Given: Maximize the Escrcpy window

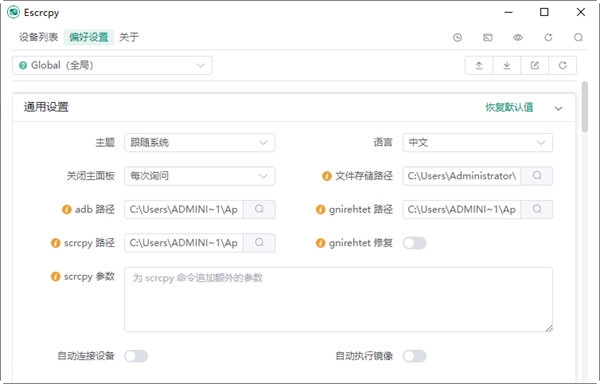Looking at the screenshot, I should point(544,12).
